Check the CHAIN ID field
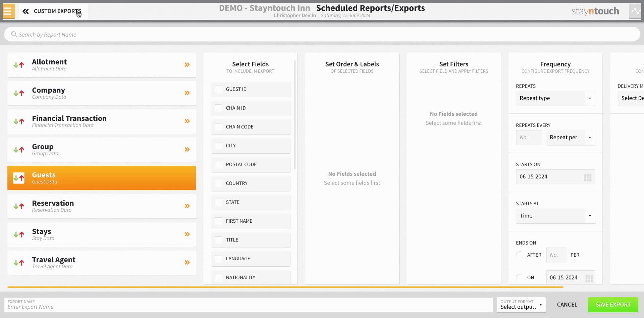Image resolution: width=644 pixels, height=318 pixels. [218, 108]
